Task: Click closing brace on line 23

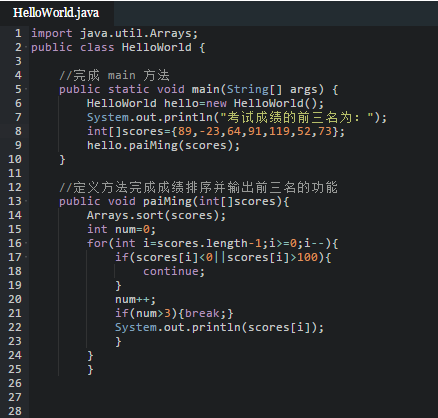Action: pyautogui.click(x=118, y=342)
